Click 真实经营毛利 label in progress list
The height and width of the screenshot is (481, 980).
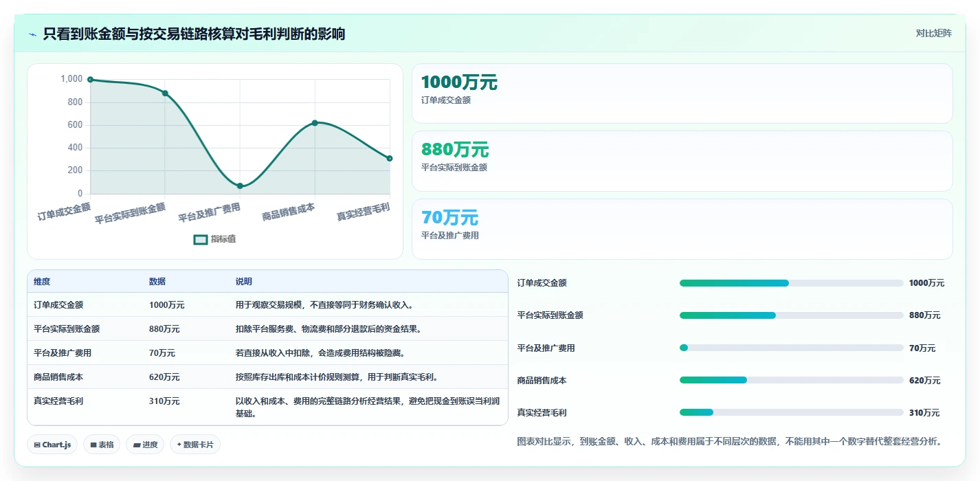coord(542,413)
